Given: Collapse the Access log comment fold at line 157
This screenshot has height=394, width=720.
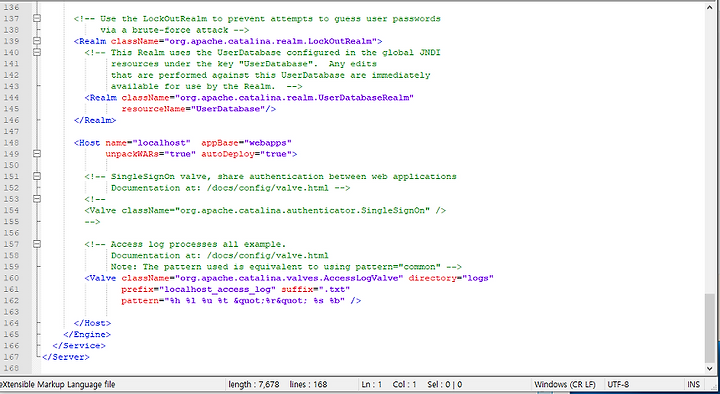Looking at the screenshot, I should pos(37,244).
